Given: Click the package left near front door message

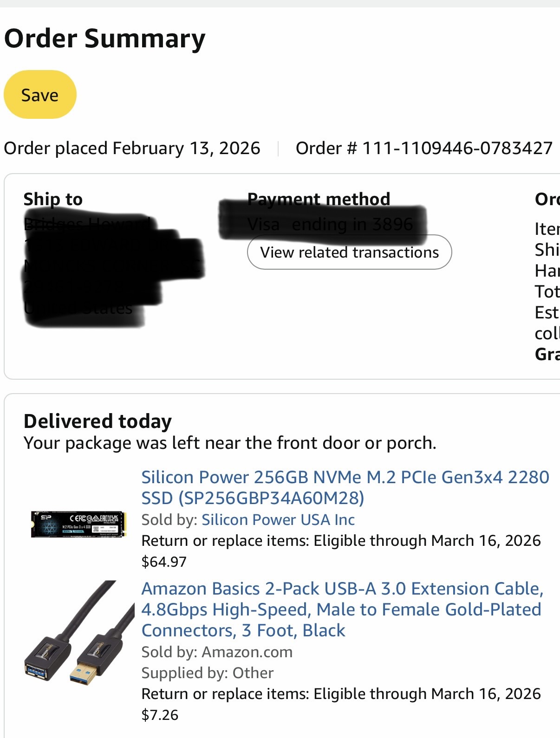Looking at the screenshot, I should click(230, 443).
